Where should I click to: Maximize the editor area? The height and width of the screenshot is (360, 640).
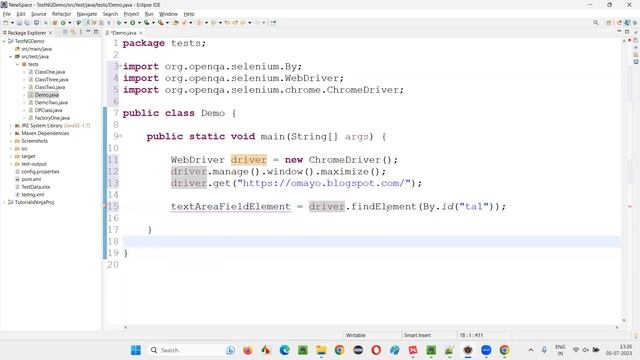coord(627,32)
